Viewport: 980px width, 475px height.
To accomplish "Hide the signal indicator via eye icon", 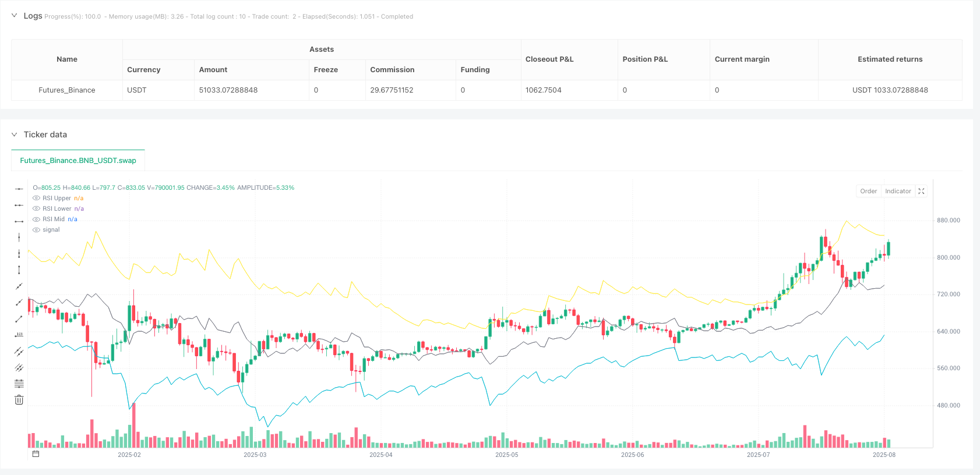I will tap(37, 230).
